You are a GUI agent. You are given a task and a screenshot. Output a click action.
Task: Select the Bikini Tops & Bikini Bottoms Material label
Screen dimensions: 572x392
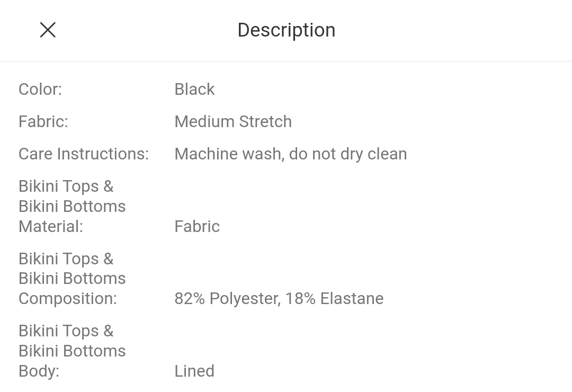72,206
